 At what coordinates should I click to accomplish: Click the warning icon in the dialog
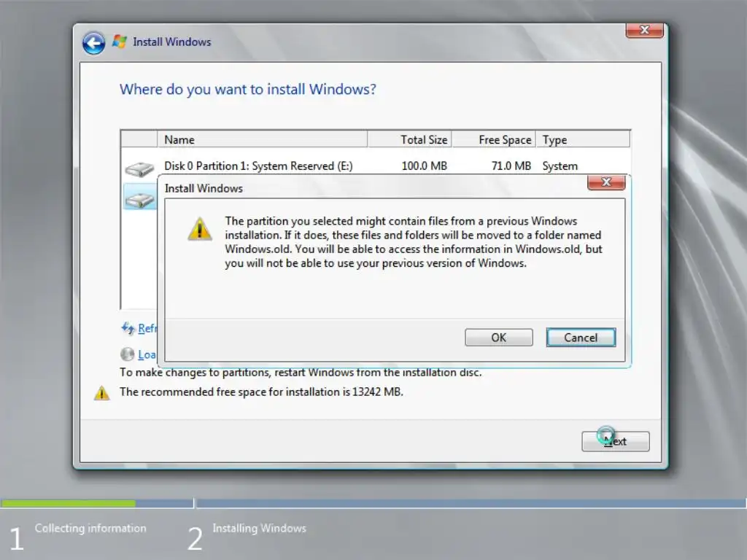[x=200, y=229]
